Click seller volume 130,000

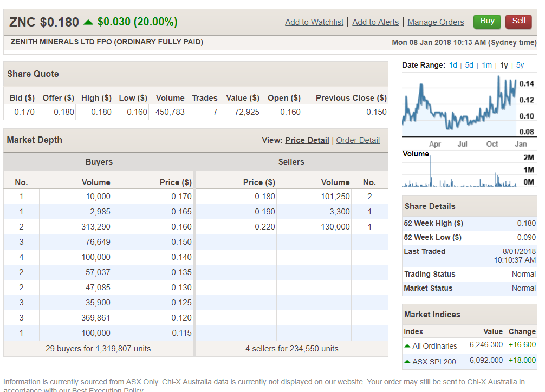pyautogui.click(x=335, y=227)
